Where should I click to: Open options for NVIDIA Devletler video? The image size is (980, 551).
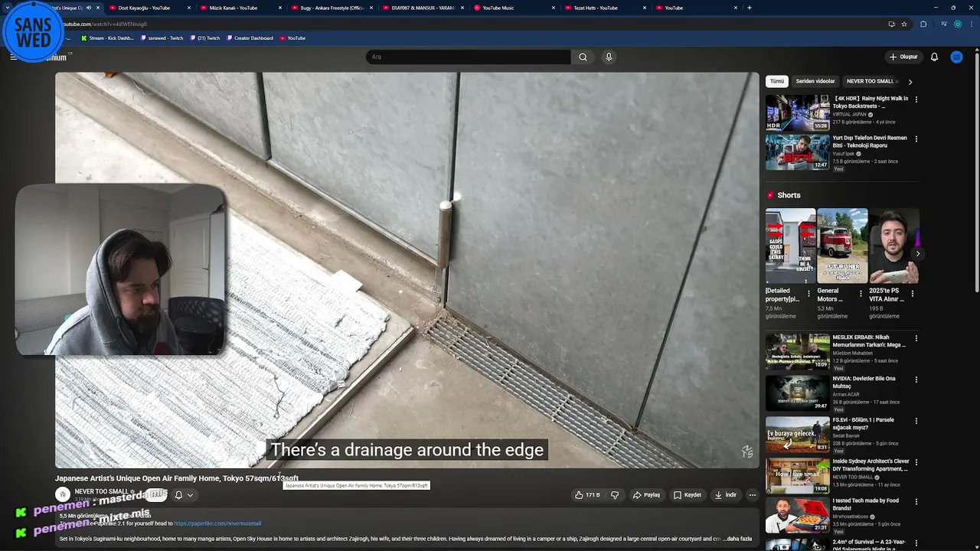pyautogui.click(x=916, y=380)
